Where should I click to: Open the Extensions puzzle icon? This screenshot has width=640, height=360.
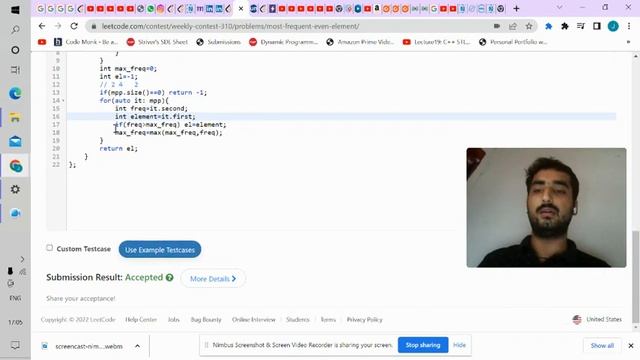[564, 26]
